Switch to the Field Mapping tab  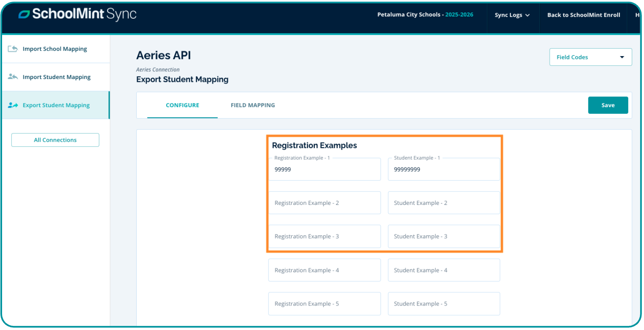pyautogui.click(x=253, y=105)
